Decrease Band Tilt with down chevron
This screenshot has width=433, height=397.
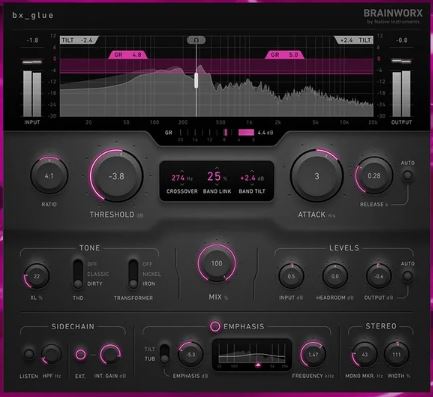[x=251, y=185]
